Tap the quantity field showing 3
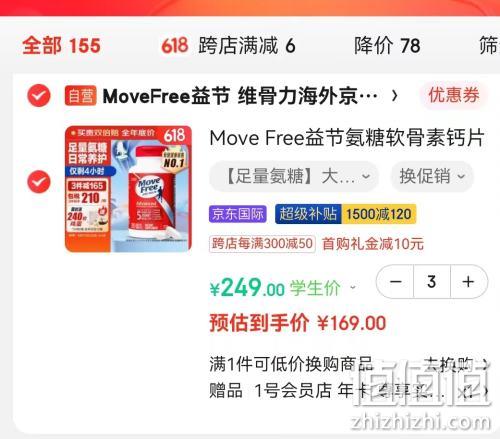This screenshot has height=439, width=500. click(x=432, y=282)
